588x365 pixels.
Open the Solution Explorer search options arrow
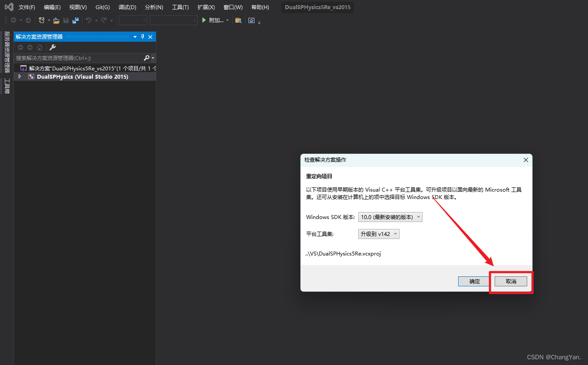pos(153,58)
